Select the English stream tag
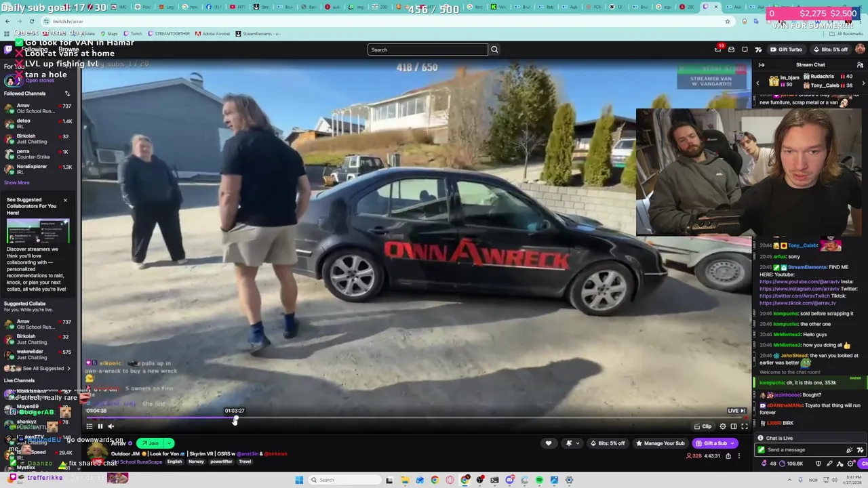Viewport: 868px width, 488px height. click(175, 462)
